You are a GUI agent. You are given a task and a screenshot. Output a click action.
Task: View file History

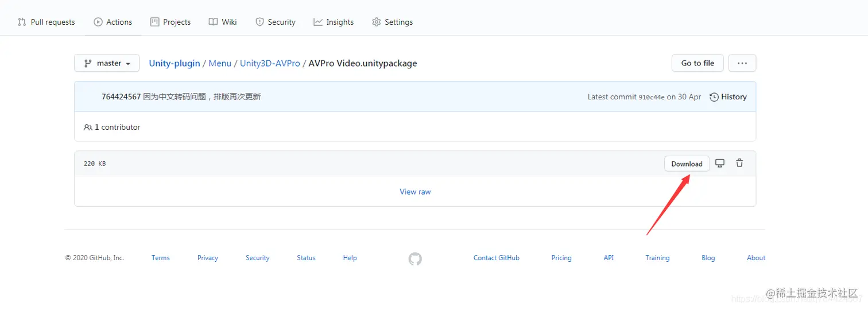click(x=728, y=96)
